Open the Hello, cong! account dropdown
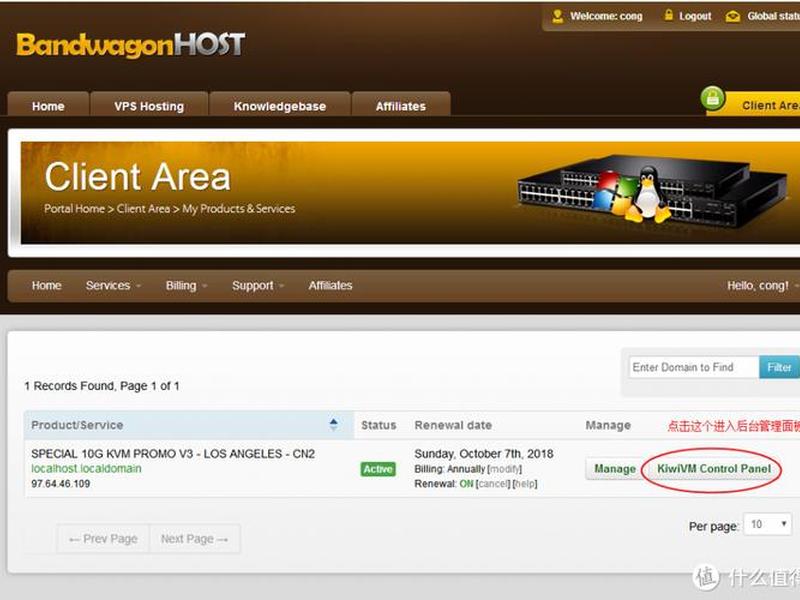Viewport: 800px width, 600px height. [x=762, y=286]
